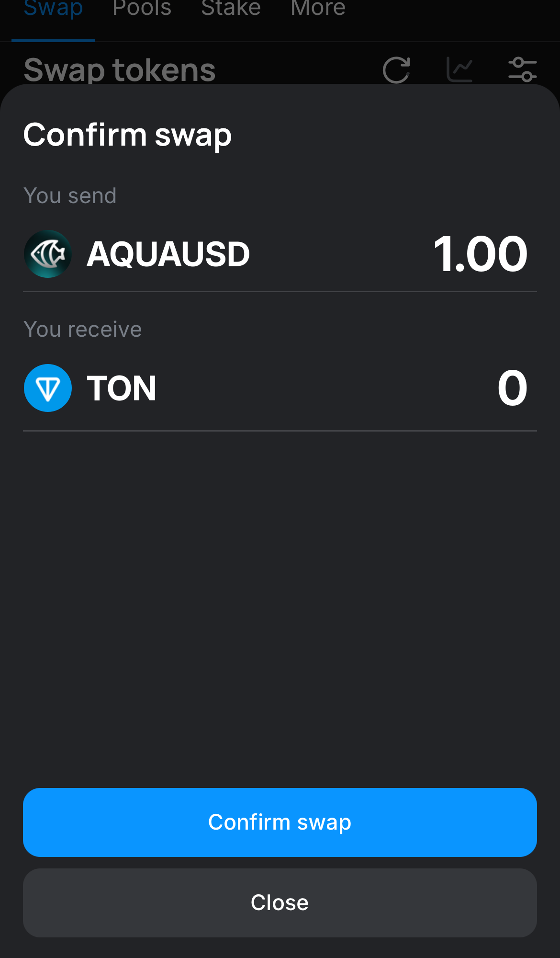Click the refresh rates icon

396,70
